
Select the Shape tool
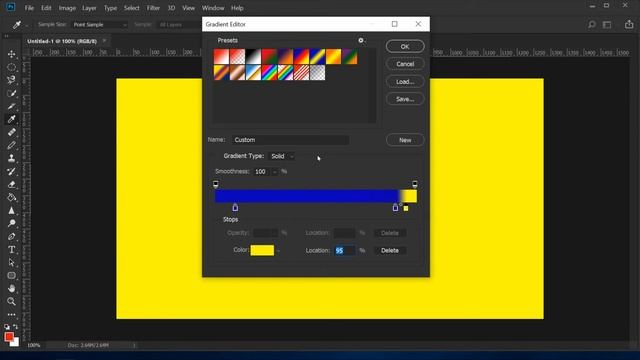(11, 276)
